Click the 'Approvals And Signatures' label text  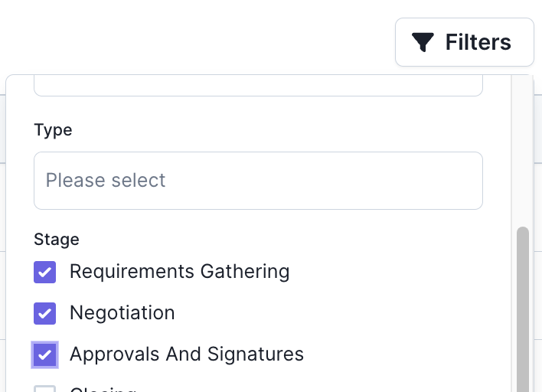click(x=187, y=354)
